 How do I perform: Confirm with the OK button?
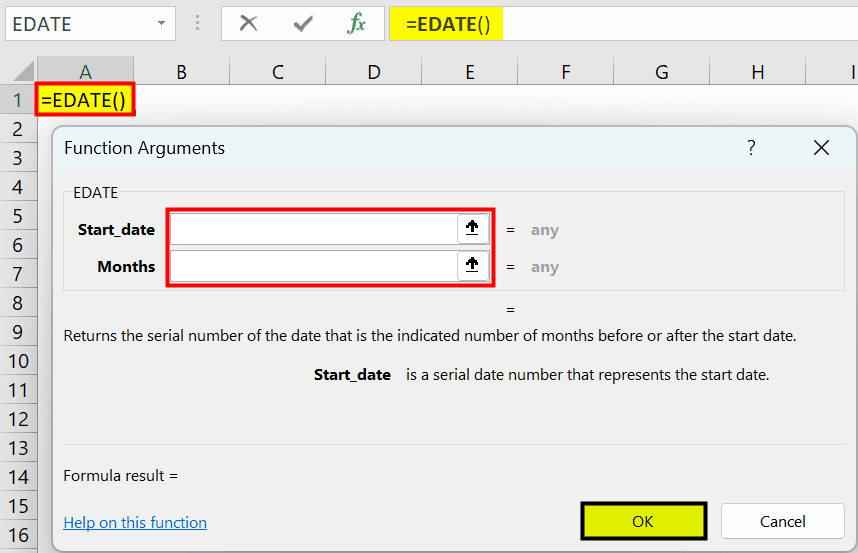click(644, 521)
